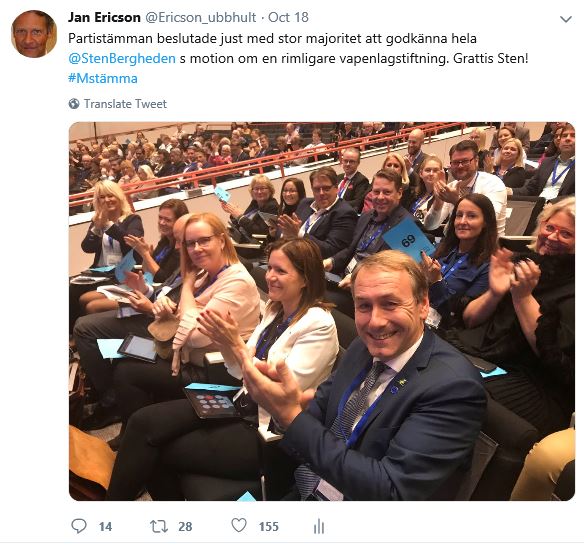Screen dimensions: 584x547
Task: Click the number 69 card in photo
Action: tap(407, 238)
